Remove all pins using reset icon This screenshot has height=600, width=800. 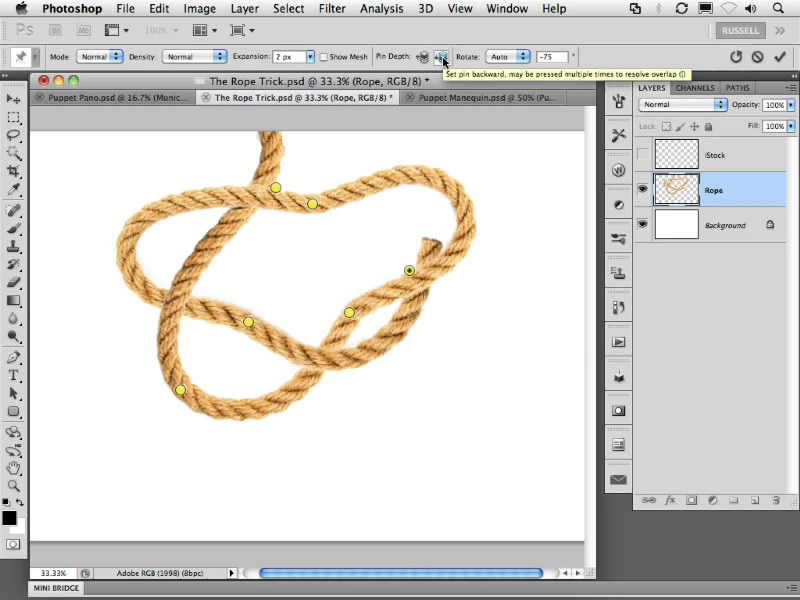pos(736,57)
